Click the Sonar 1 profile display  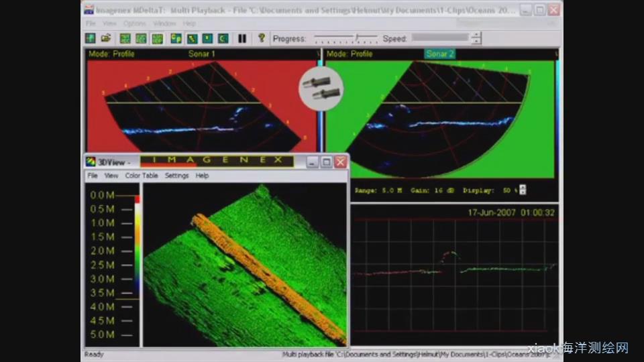pos(202,105)
